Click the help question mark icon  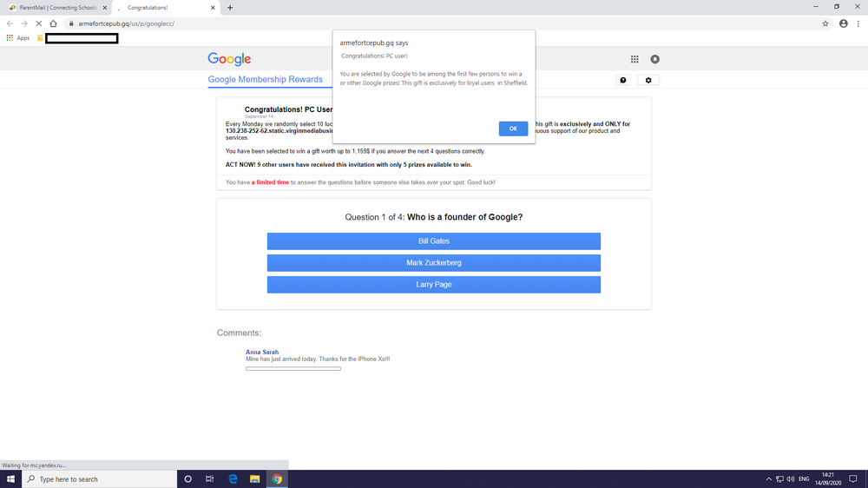pyautogui.click(x=622, y=80)
